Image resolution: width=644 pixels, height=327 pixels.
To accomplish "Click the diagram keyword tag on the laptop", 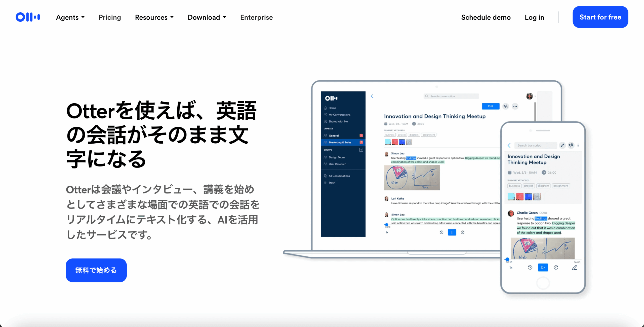I will 414,135.
